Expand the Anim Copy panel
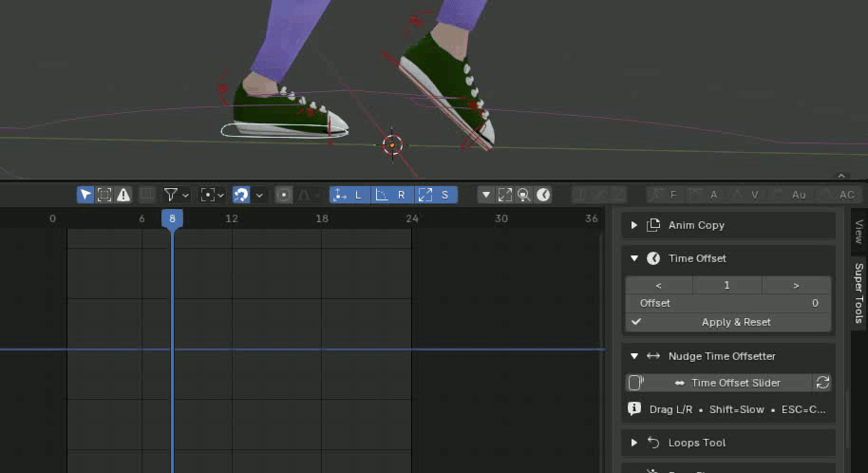 [x=633, y=225]
